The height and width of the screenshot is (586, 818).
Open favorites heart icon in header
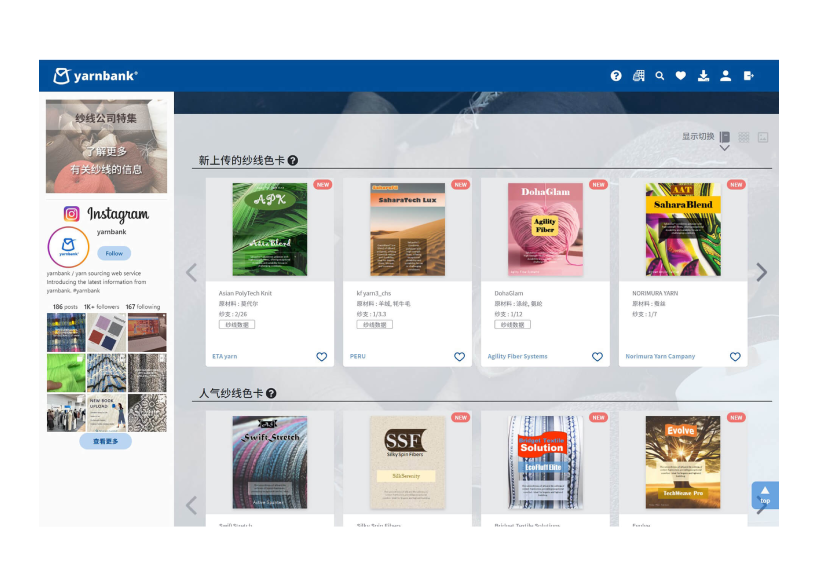(x=681, y=76)
